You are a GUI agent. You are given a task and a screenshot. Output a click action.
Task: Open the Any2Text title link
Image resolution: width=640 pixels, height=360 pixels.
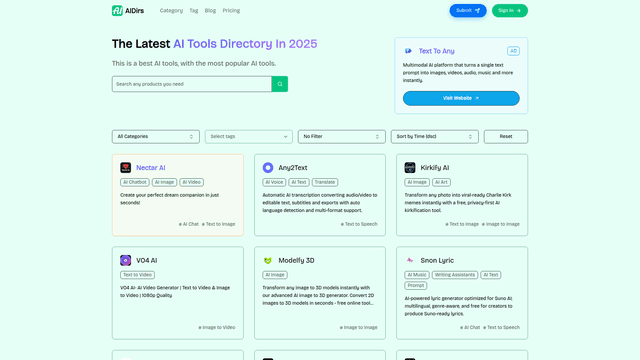click(293, 168)
